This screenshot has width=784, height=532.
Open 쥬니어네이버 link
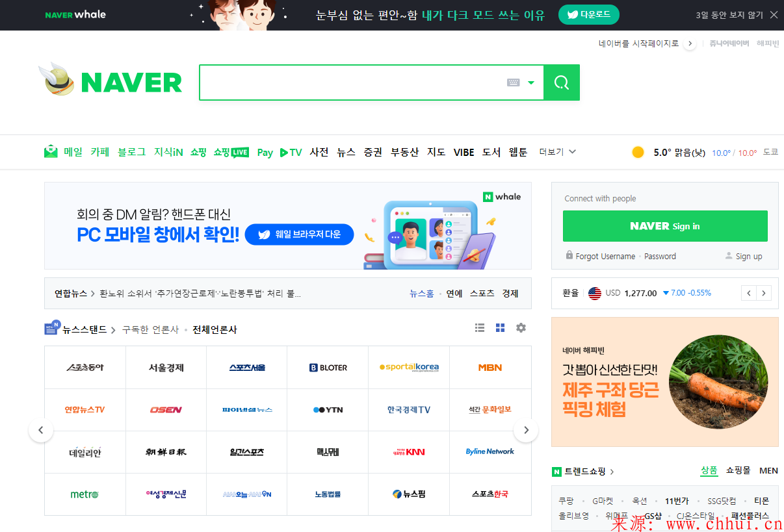(x=729, y=44)
